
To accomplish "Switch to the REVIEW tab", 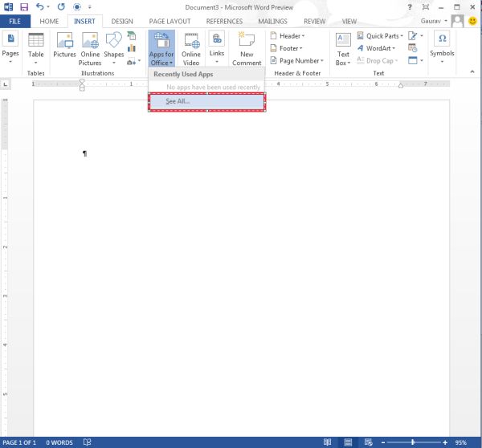I will click(314, 21).
